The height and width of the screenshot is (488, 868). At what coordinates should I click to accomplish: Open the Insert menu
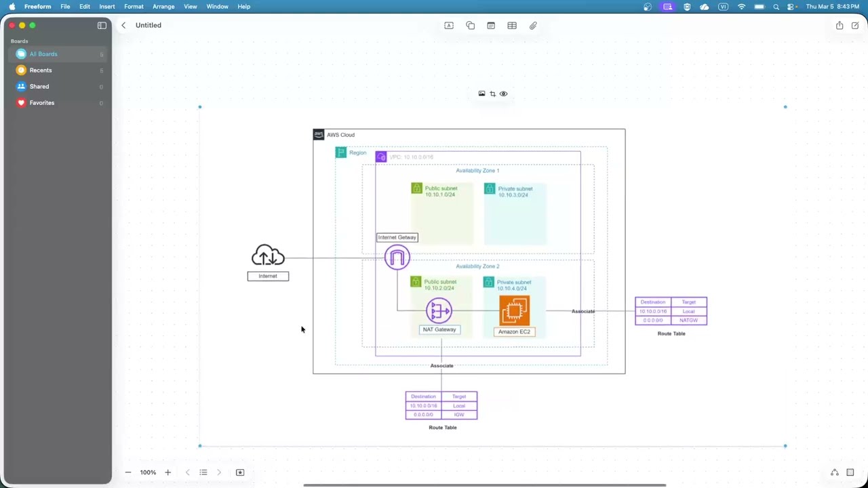pos(107,7)
